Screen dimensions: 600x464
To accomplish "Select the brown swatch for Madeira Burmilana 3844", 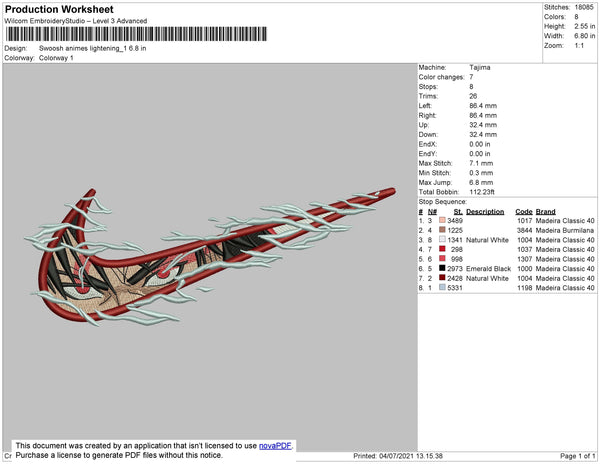I will click(442, 230).
